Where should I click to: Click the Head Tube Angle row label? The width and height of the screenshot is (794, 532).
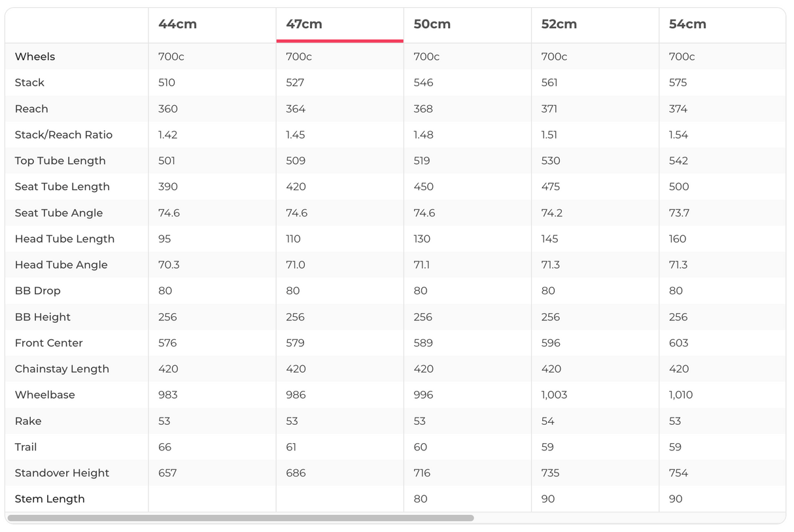(x=61, y=265)
